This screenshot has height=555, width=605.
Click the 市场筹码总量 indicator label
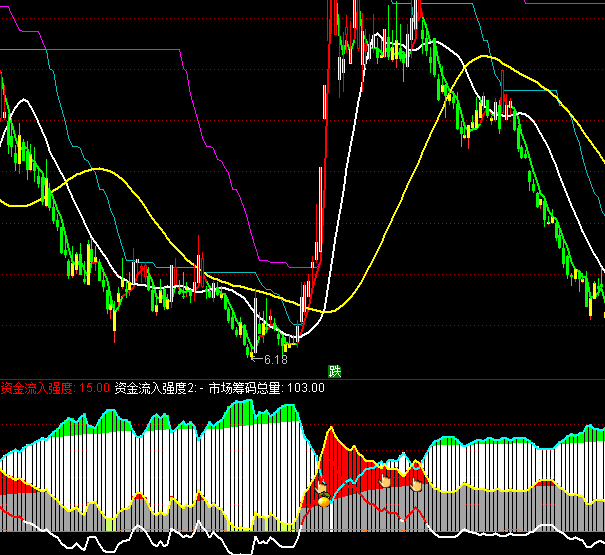pos(245,388)
